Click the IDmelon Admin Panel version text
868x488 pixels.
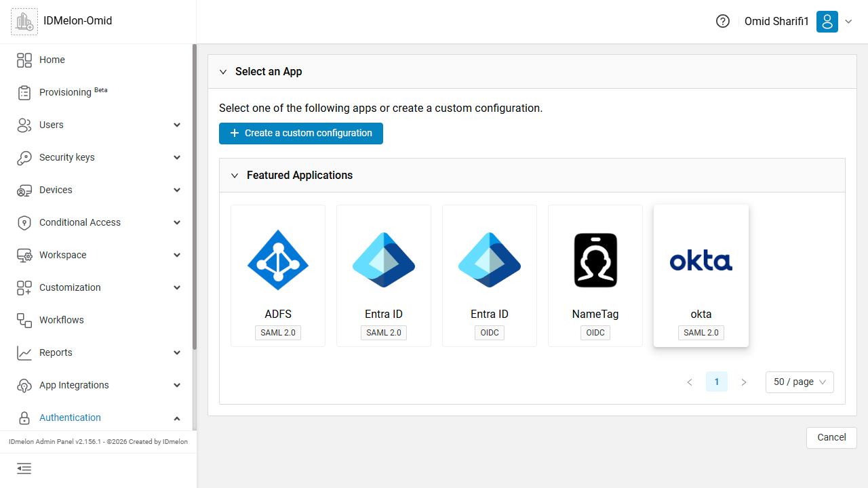pos(98,442)
